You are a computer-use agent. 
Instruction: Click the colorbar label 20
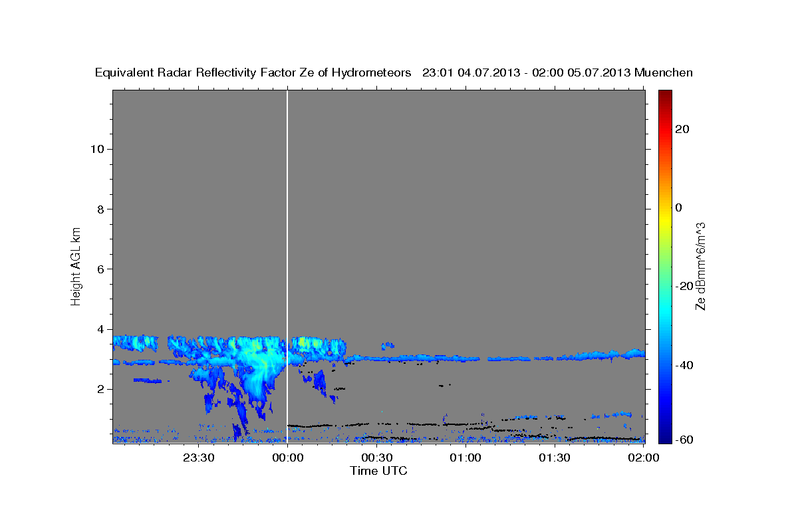682,129
